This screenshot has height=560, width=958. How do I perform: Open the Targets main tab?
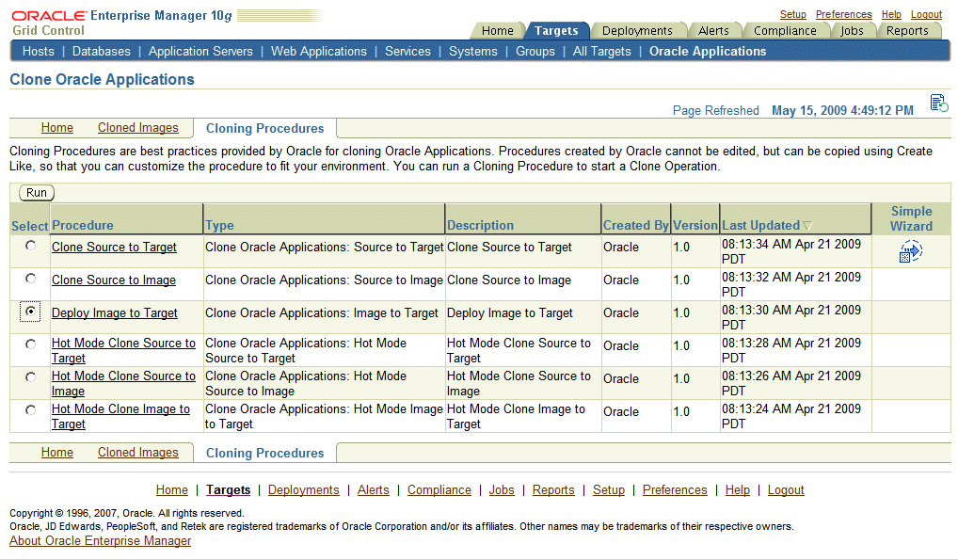(556, 30)
